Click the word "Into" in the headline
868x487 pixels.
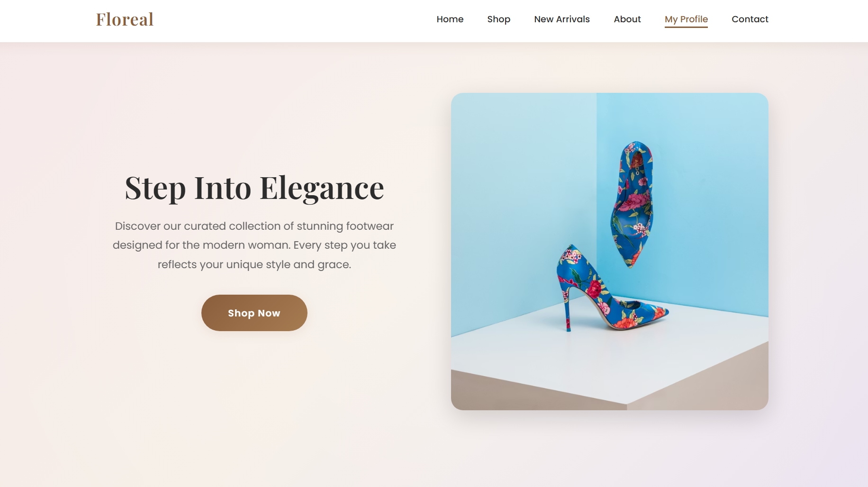pos(223,188)
